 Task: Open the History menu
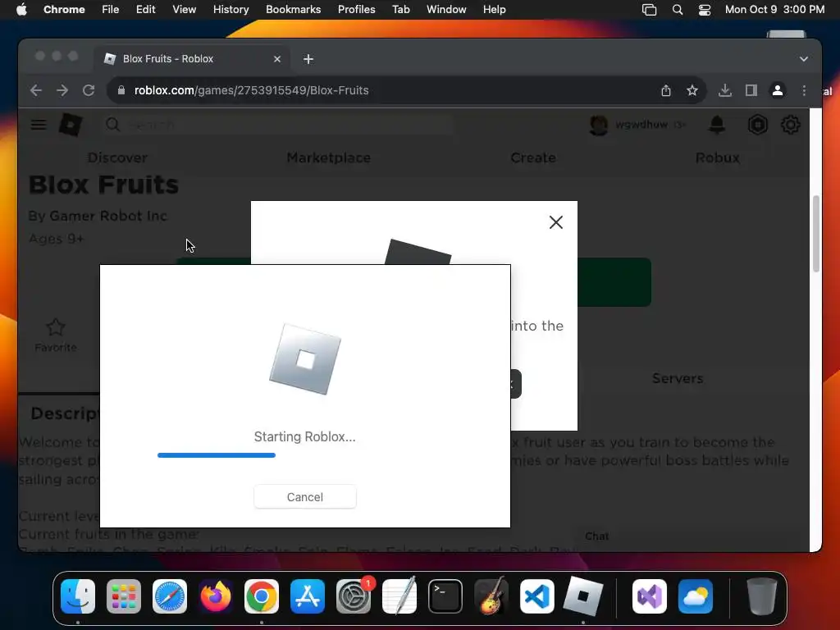click(231, 10)
